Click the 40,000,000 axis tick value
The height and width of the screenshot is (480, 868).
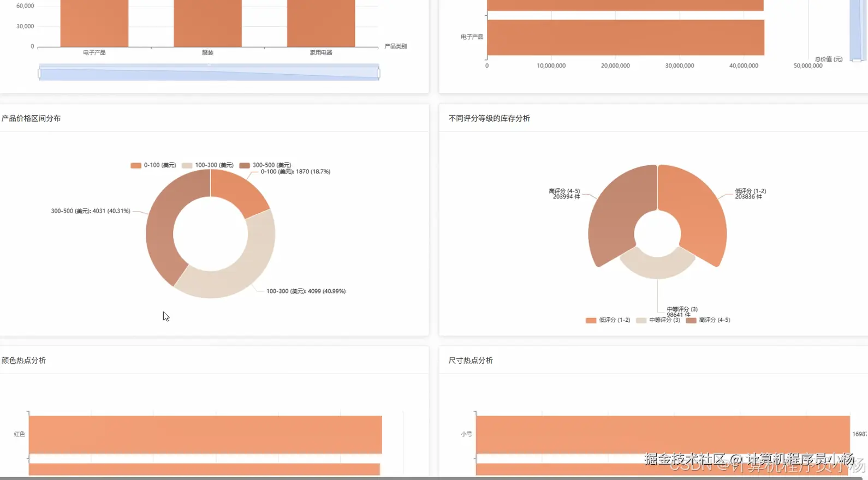coord(744,65)
